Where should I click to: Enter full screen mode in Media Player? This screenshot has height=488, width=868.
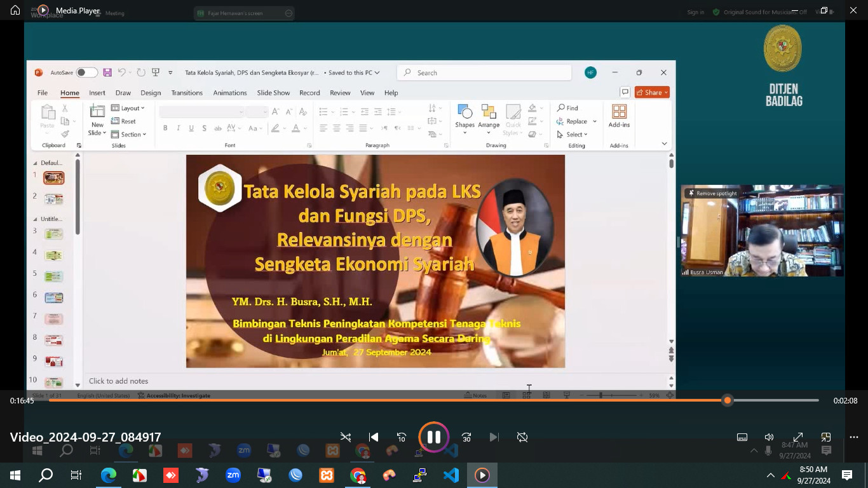[x=798, y=437]
